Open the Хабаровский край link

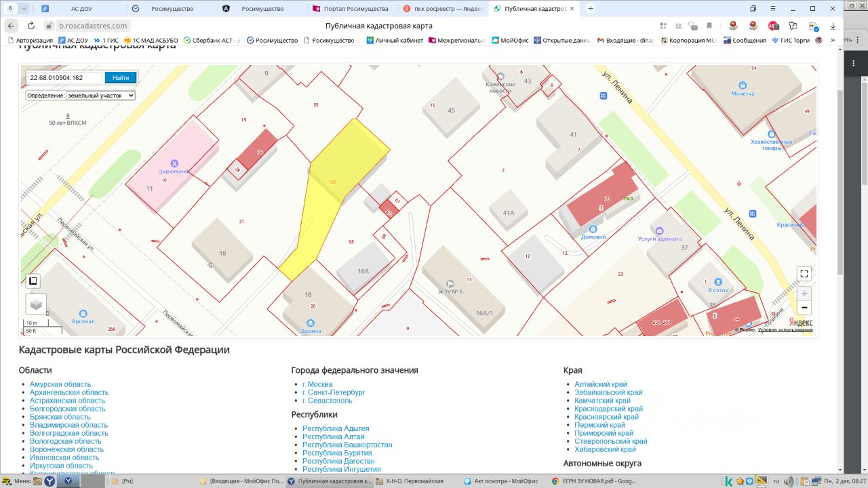(606, 449)
